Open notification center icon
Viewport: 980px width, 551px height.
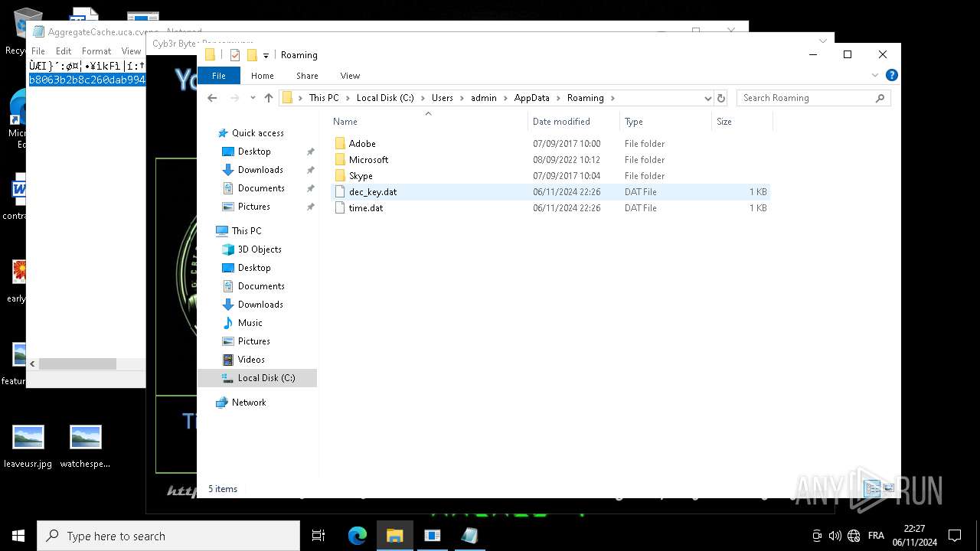point(955,536)
